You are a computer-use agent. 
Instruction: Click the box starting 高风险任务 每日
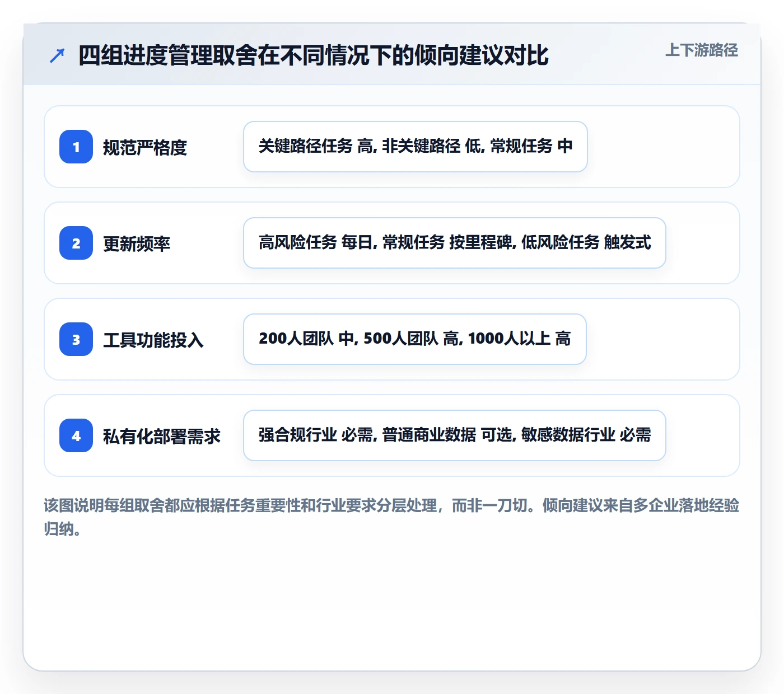tap(455, 243)
